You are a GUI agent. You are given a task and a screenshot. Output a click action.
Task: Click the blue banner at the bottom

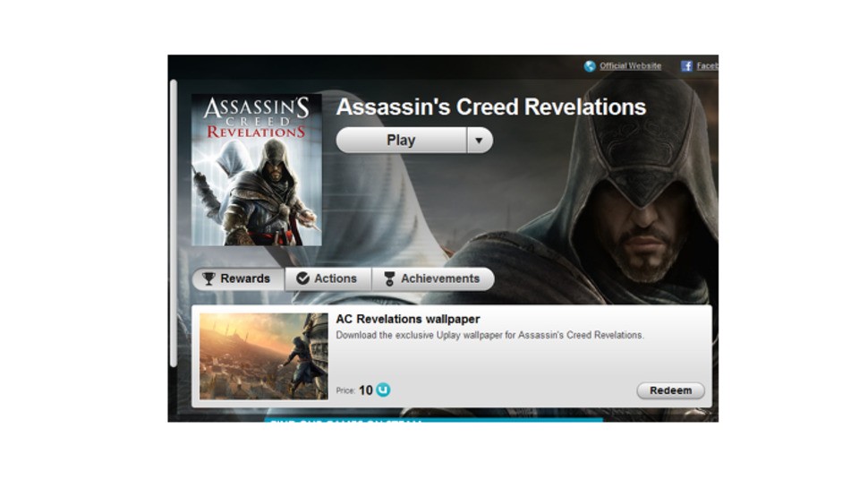(433, 420)
